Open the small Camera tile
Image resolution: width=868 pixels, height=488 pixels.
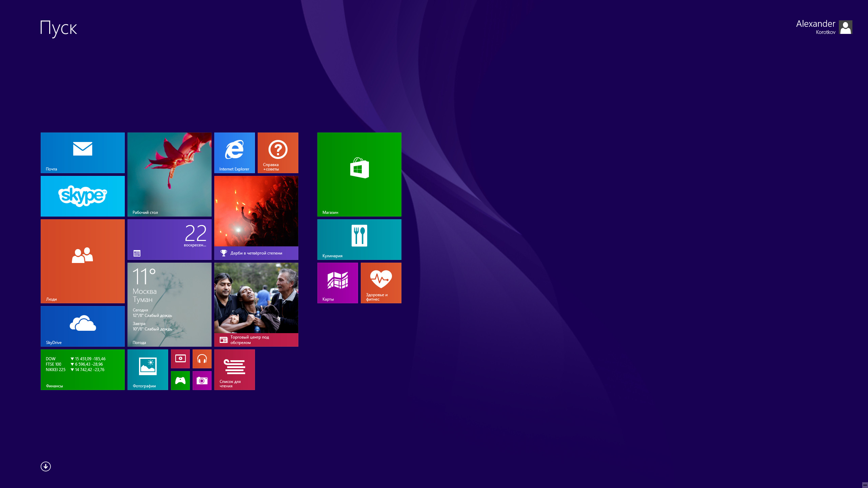[x=202, y=380]
